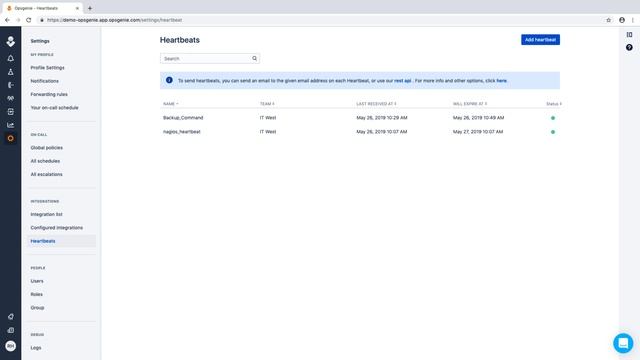Image resolution: width=640 pixels, height=360 pixels.
Task: Open the user avatar profile menu
Action: [11, 346]
